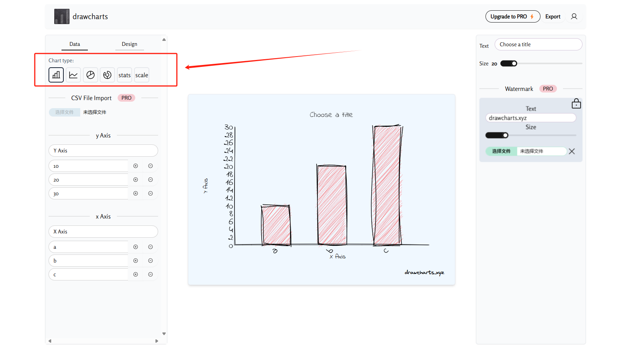Viewport: 644px width, 350px height.
Task: Add a row after y value 10
Action: coord(136,166)
